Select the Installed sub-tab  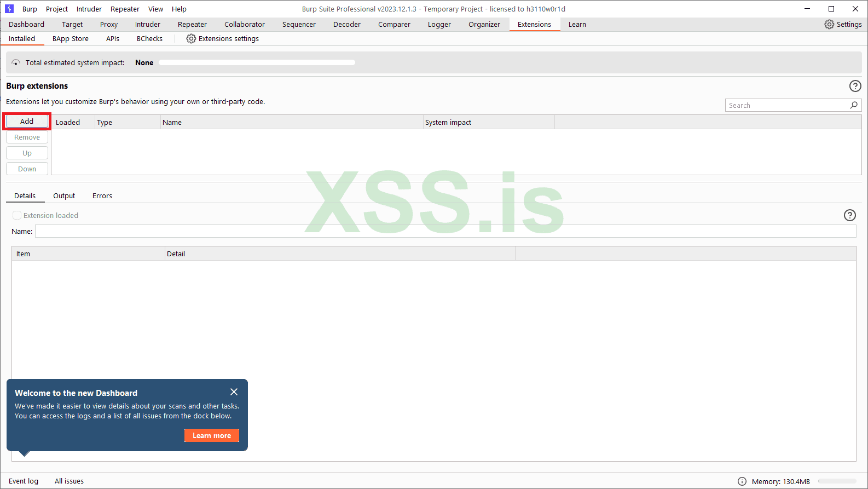(x=22, y=38)
